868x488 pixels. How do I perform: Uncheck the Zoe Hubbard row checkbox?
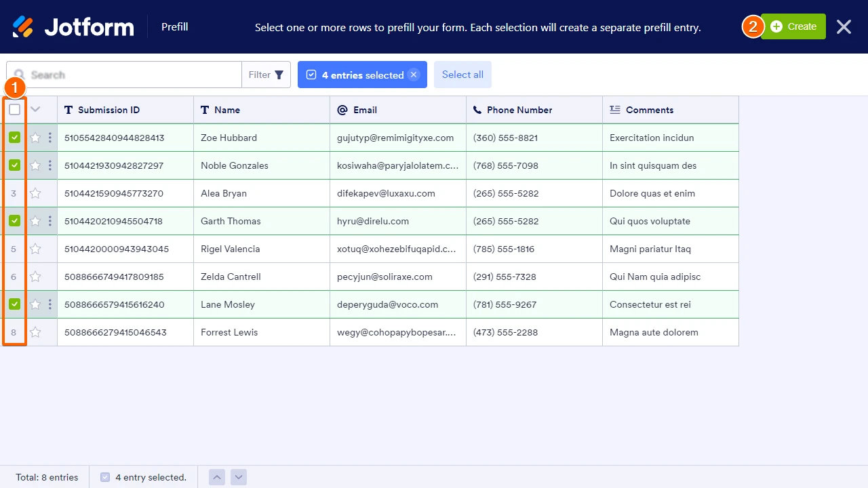(14, 137)
